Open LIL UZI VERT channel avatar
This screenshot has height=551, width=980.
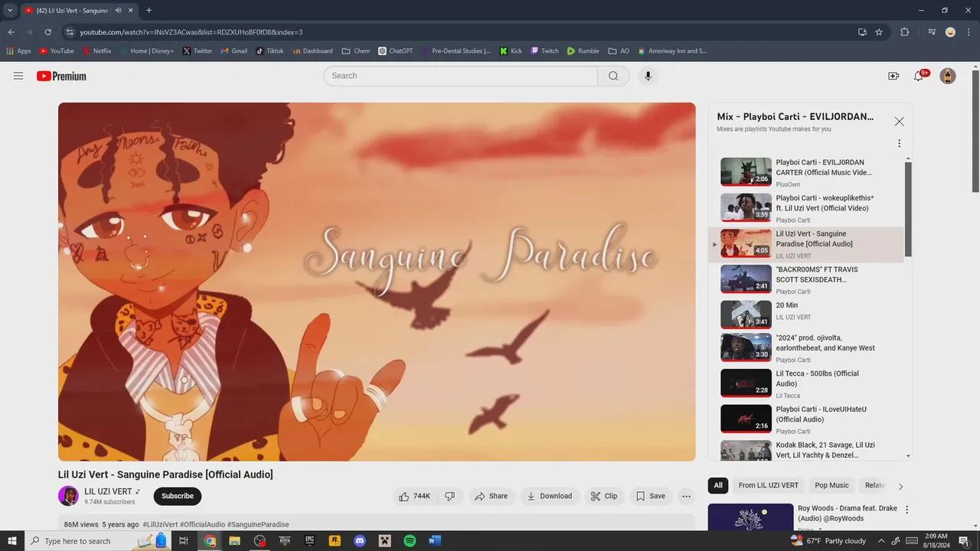[68, 496]
